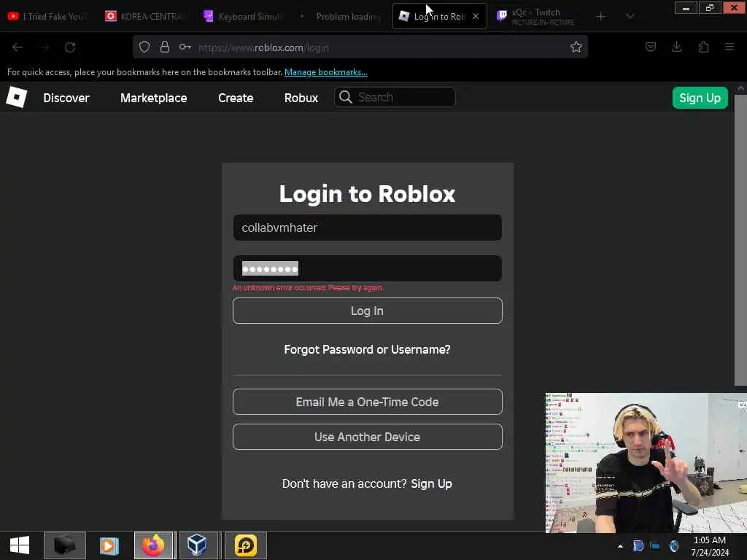Image resolution: width=747 pixels, height=560 pixels.
Task: Open the Robux nav item
Action: coord(301,98)
